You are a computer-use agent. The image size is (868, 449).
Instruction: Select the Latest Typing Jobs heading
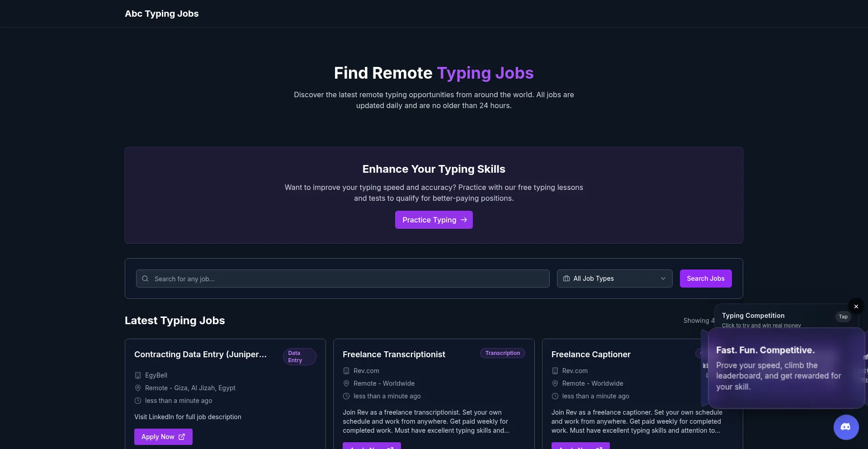click(x=175, y=321)
